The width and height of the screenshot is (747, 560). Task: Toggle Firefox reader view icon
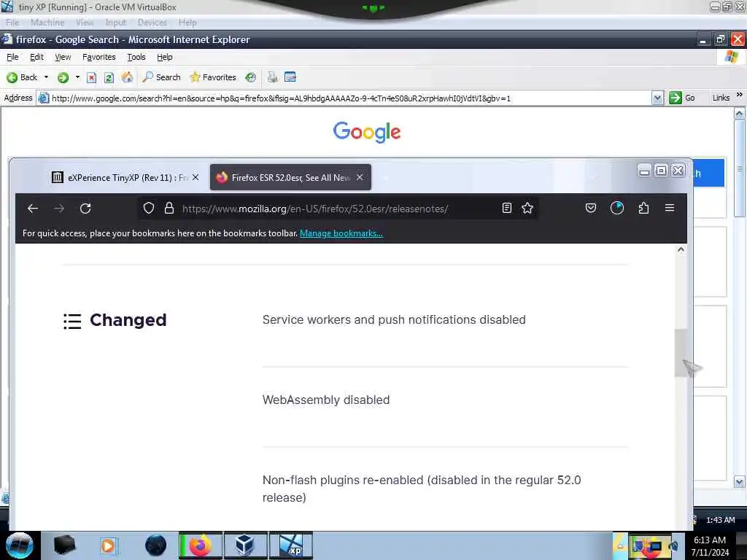507,208
